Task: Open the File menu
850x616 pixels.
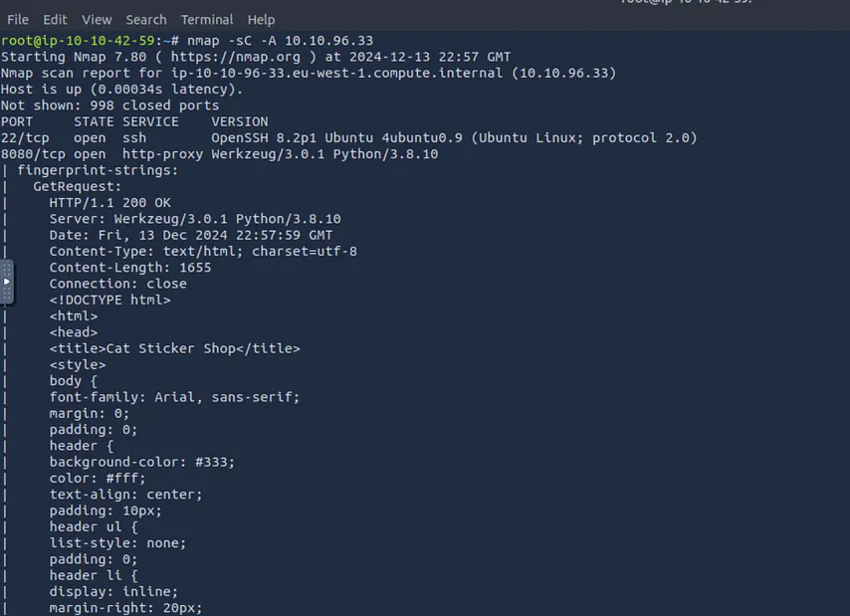Action: tap(18, 20)
